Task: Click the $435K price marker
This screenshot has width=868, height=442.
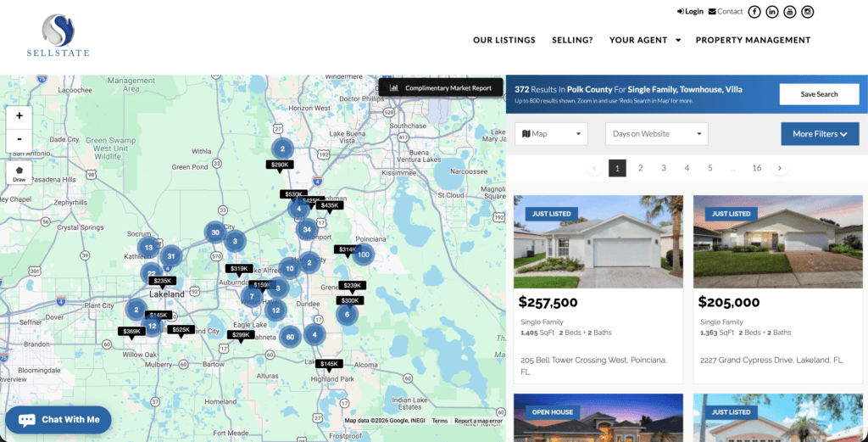Action: [x=330, y=206]
